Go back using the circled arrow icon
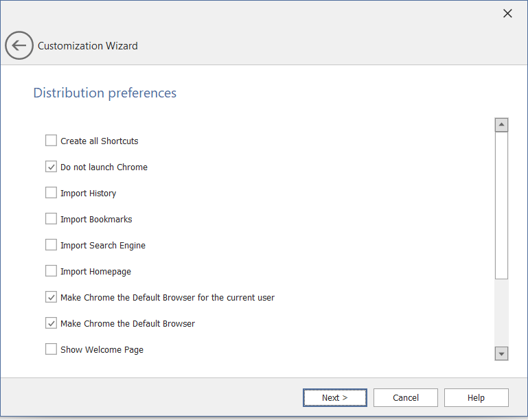This screenshot has width=528, height=420. [x=19, y=46]
